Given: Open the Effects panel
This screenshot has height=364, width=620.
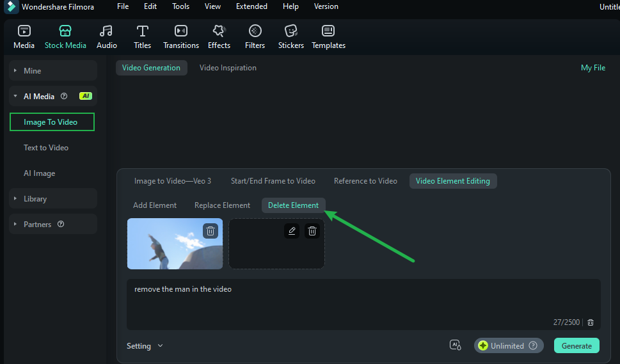Looking at the screenshot, I should coord(219,36).
